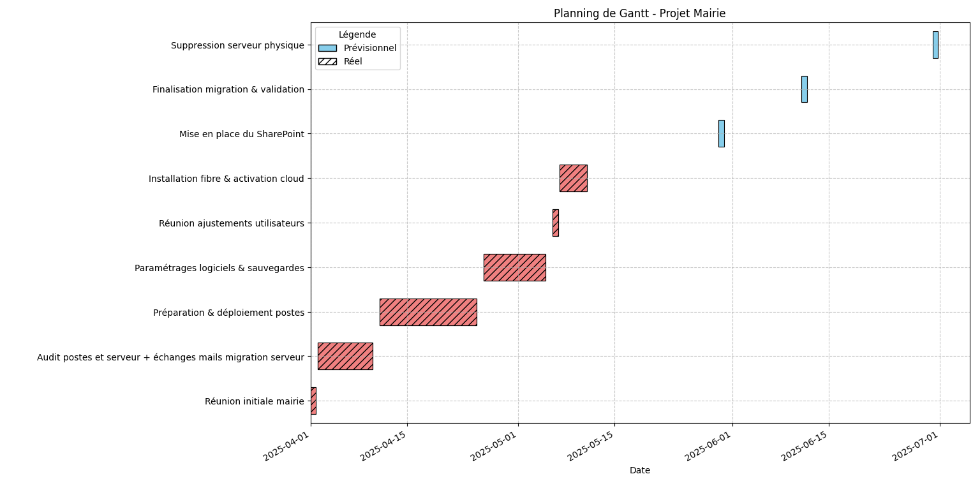
Task: Select the Mise en place du SharePoint bar
Action: (x=722, y=133)
